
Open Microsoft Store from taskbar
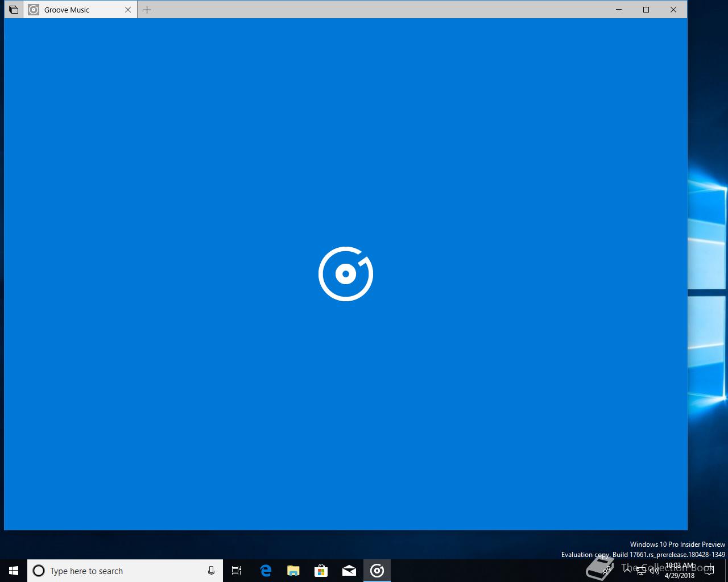pyautogui.click(x=321, y=571)
